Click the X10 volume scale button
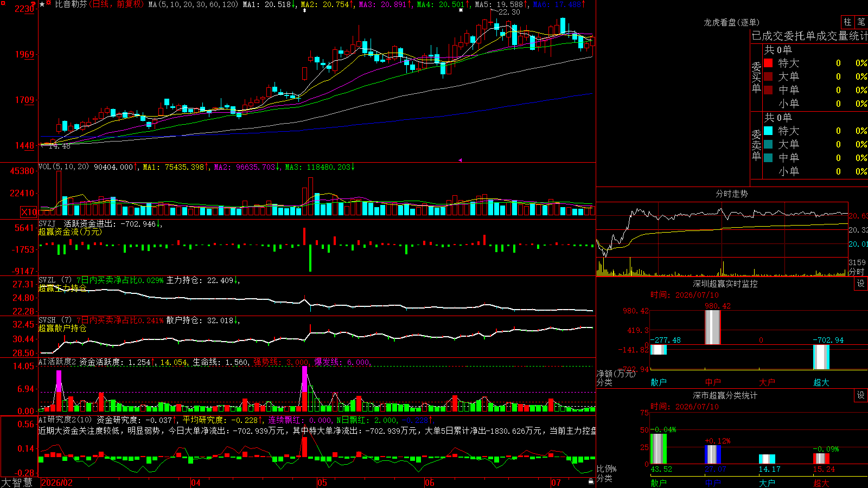This screenshot has height=488, width=868. coord(29,212)
